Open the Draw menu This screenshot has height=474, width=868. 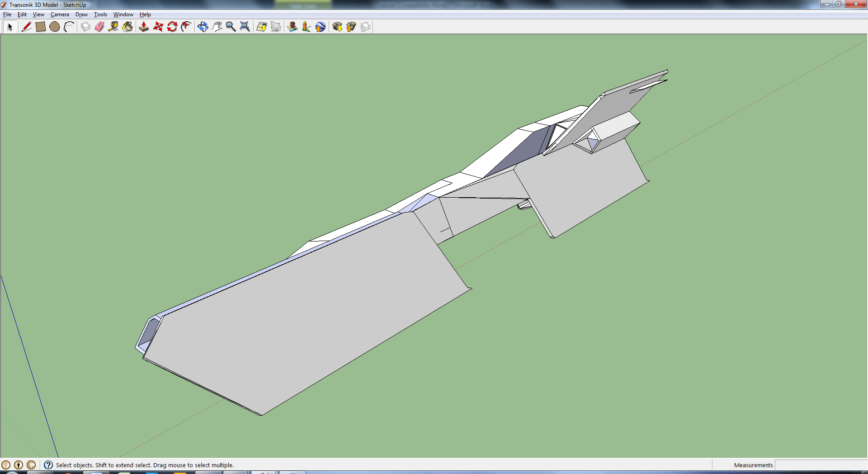(x=81, y=14)
